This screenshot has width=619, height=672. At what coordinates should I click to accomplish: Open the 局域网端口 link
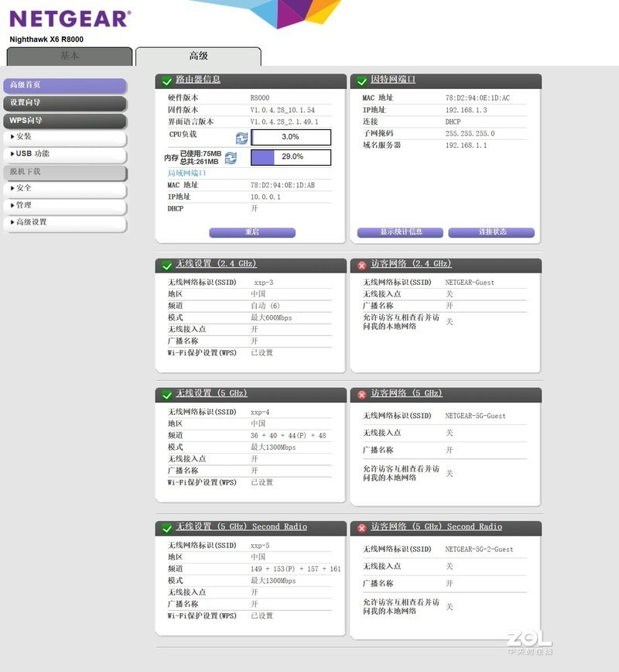tap(186, 173)
